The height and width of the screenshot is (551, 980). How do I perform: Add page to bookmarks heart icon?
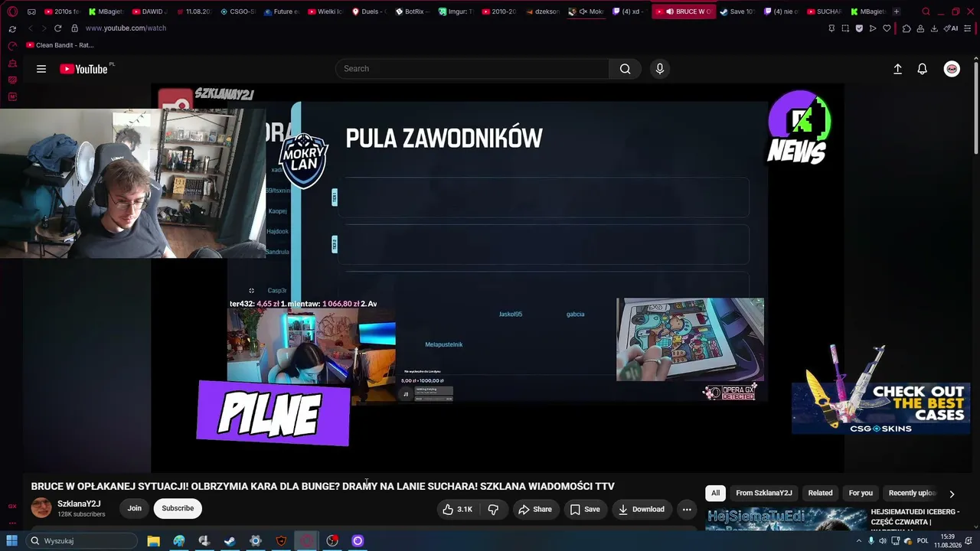tap(887, 28)
